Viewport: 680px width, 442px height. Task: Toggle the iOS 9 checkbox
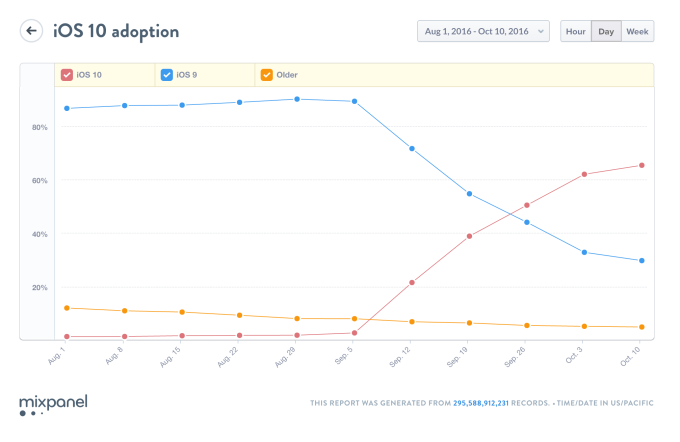[166, 75]
